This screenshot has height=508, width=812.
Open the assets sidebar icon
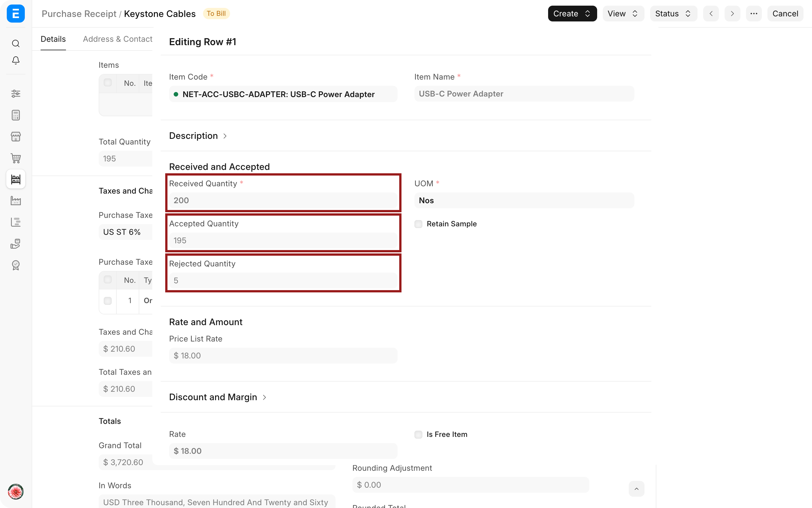click(x=16, y=244)
